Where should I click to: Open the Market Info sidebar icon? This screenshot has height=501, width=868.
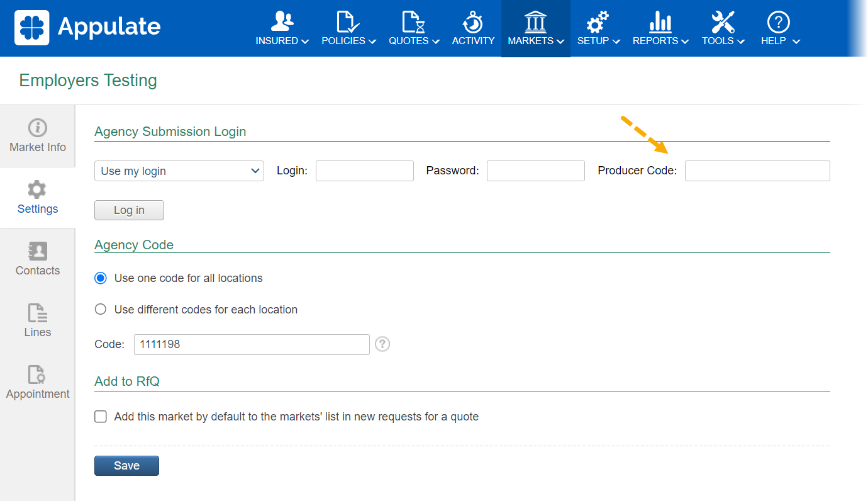point(38,128)
